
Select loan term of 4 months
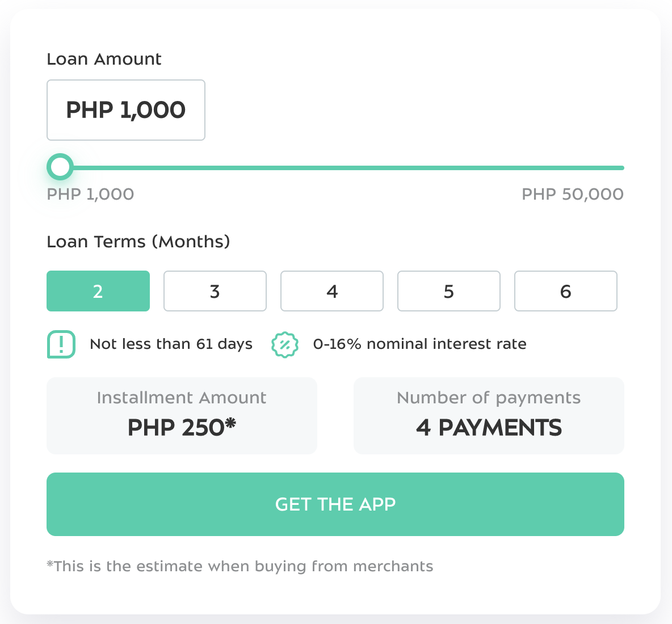pyautogui.click(x=331, y=291)
